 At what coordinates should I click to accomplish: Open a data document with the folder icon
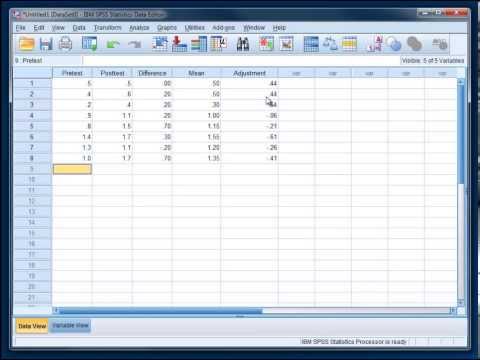click(26, 44)
